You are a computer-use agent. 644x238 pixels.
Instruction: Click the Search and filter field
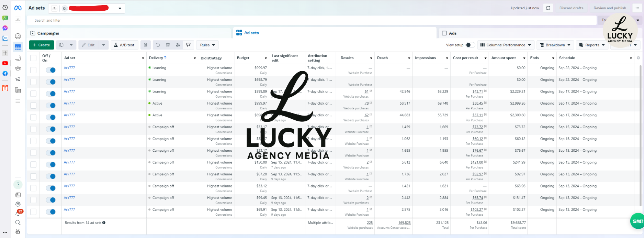[x=313, y=20]
